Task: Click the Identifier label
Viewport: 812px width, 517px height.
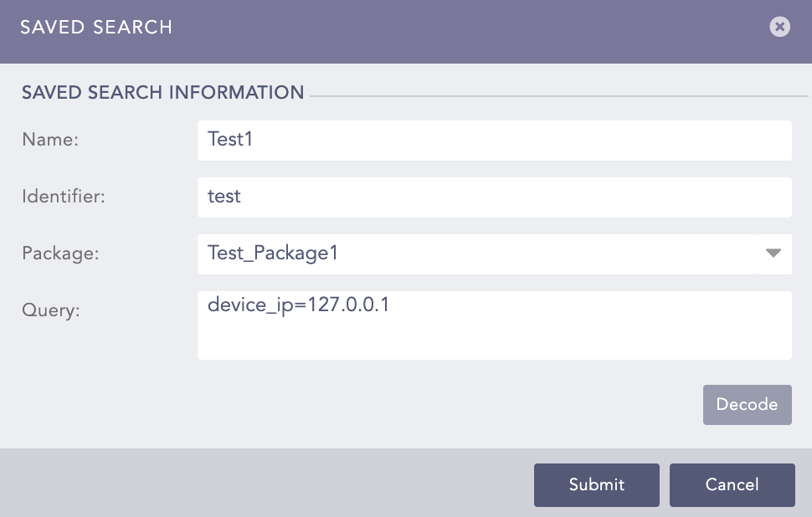Action: pyautogui.click(x=63, y=197)
